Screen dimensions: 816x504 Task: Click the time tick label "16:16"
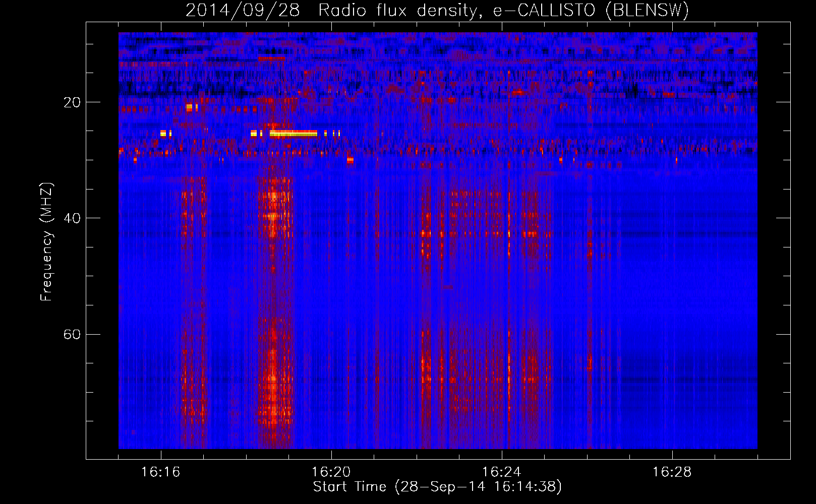coord(160,472)
